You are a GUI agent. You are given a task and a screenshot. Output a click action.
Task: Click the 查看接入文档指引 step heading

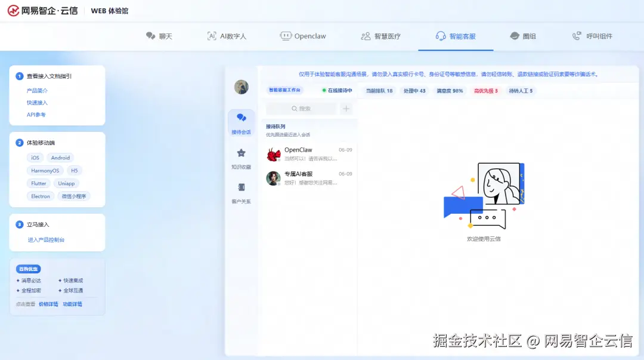pyautogui.click(x=49, y=76)
